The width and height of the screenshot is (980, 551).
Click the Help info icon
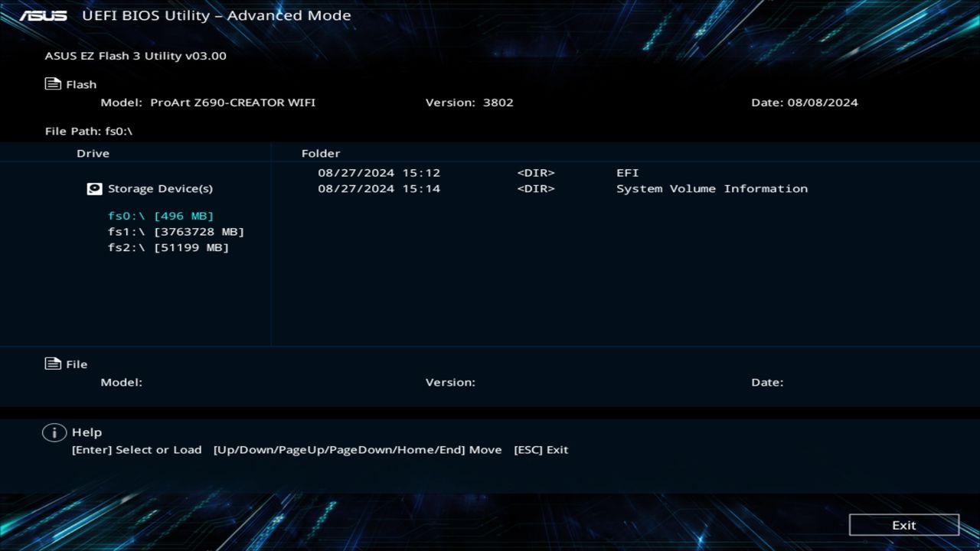[x=54, y=432]
